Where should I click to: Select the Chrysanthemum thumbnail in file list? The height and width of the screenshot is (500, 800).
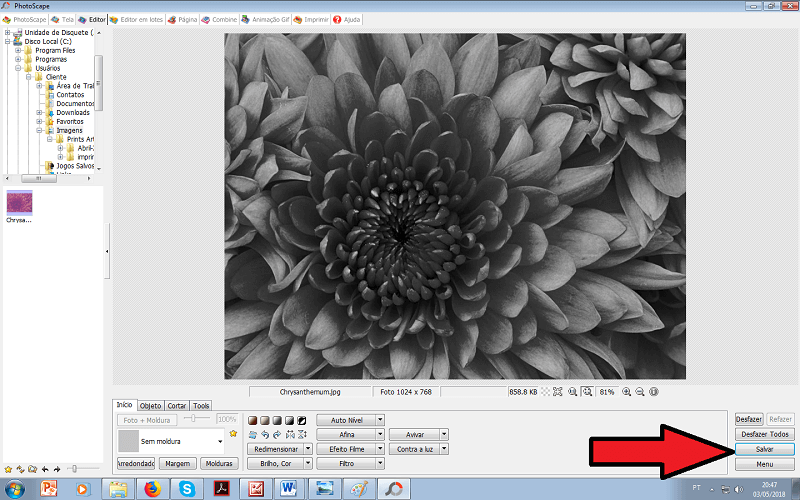pyautogui.click(x=20, y=204)
